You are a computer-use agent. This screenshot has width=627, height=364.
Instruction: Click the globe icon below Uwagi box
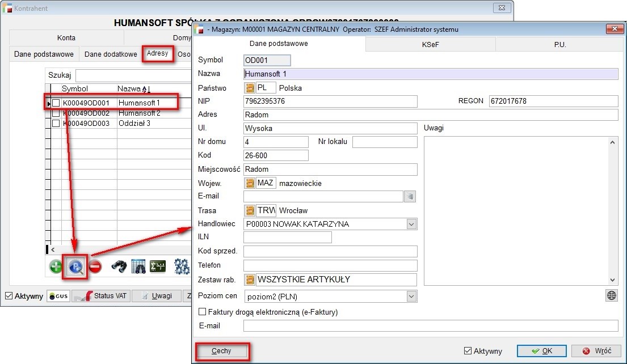click(x=612, y=295)
